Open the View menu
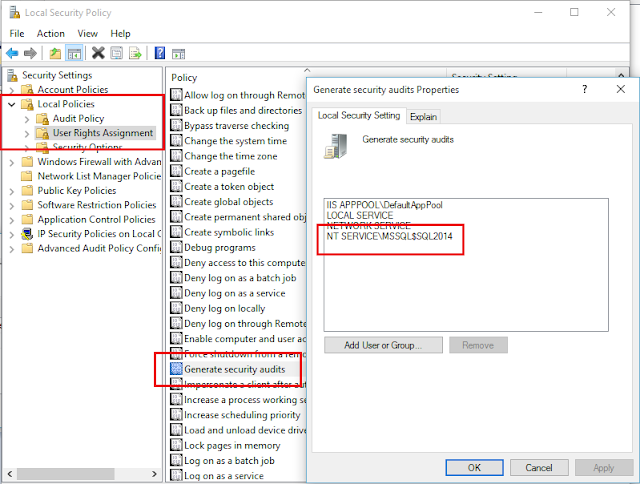The image size is (640, 484). click(x=87, y=33)
